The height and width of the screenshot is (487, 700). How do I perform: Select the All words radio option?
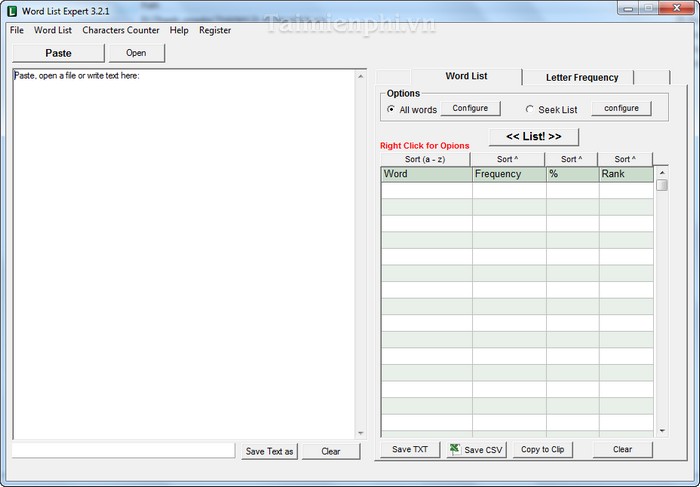click(391, 109)
